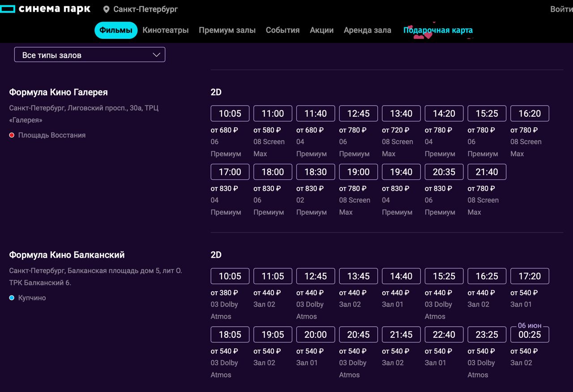Select the Фильмы tab

[115, 30]
